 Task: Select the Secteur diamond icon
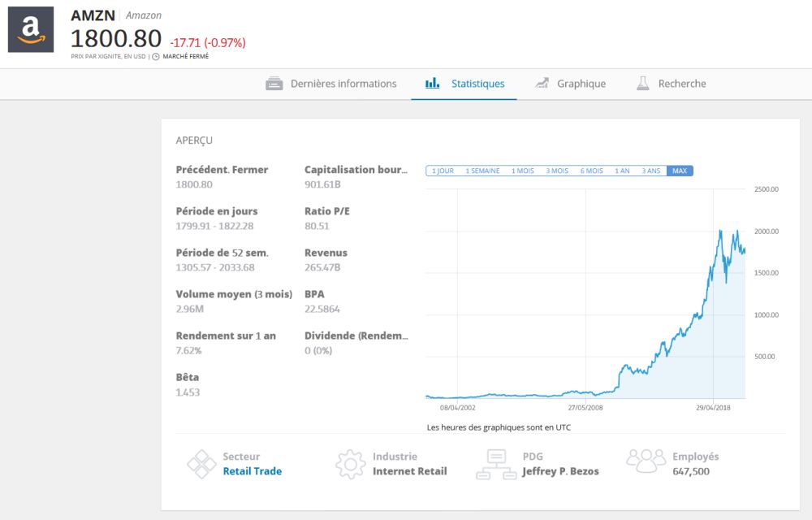coord(202,463)
